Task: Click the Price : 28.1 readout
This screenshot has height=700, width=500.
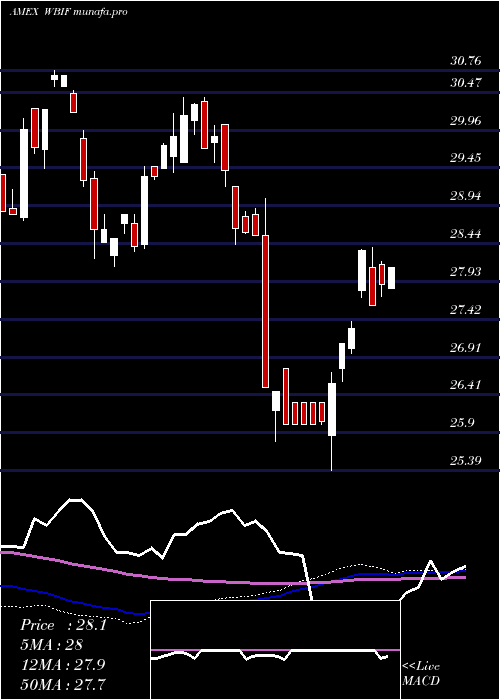Action: point(63,625)
